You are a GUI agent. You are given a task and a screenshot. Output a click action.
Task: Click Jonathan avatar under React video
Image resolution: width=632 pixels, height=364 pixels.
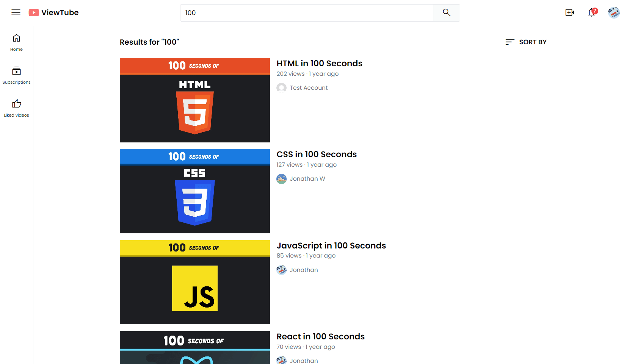(x=281, y=360)
